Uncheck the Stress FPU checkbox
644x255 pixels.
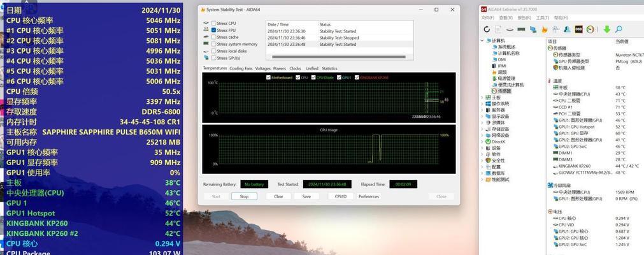pyautogui.click(x=213, y=30)
